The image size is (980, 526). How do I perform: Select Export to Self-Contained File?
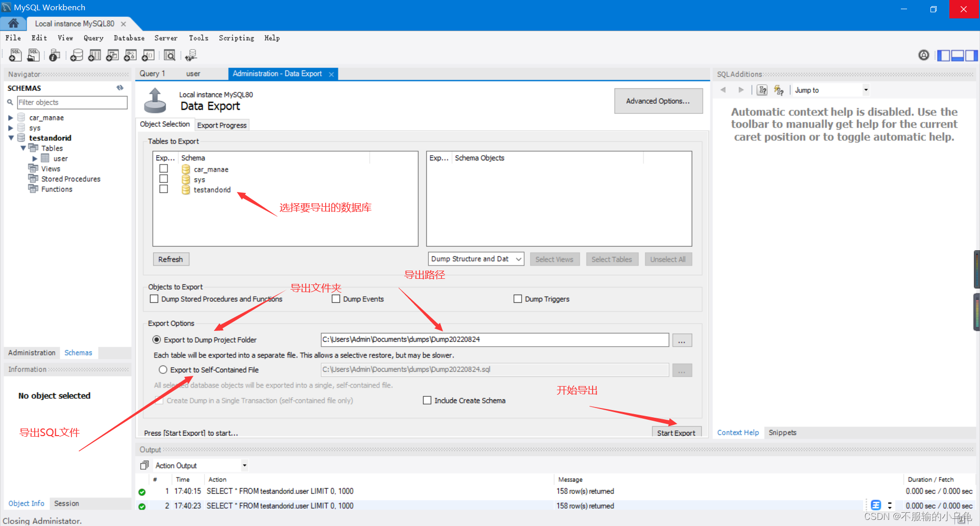pyautogui.click(x=163, y=370)
